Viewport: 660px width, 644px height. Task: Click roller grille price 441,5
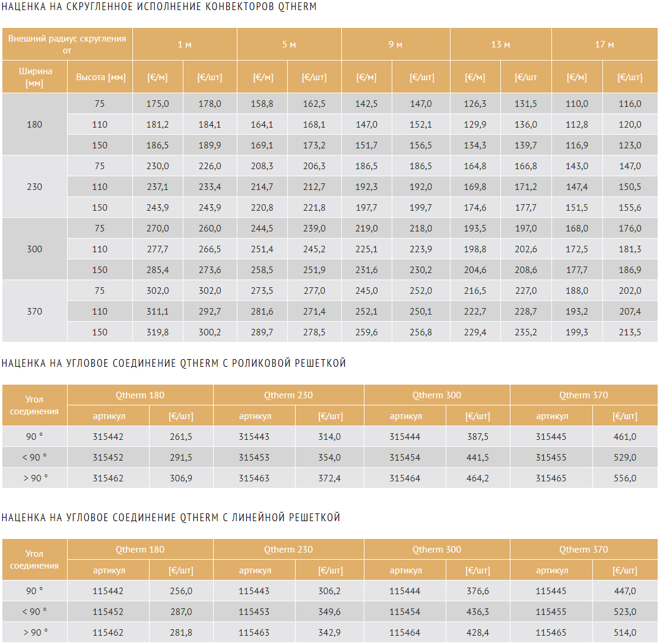pyautogui.click(x=478, y=457)
